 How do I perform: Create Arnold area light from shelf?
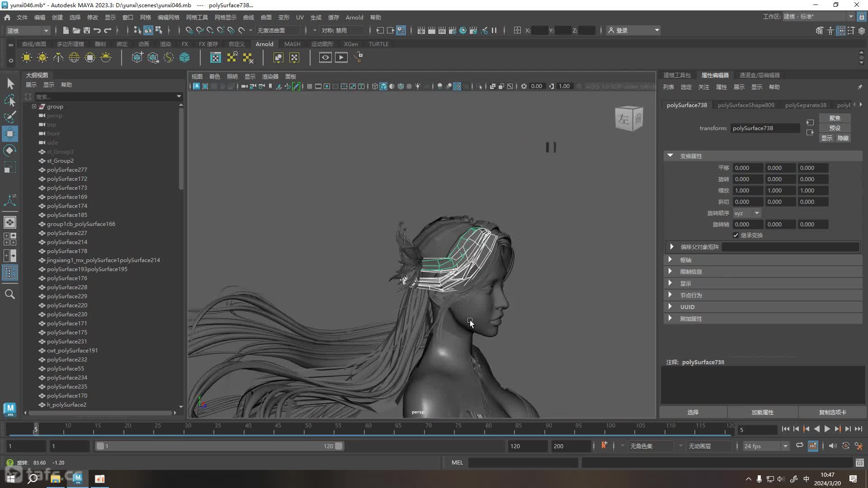pyautogui.click(x=27, y=57)
